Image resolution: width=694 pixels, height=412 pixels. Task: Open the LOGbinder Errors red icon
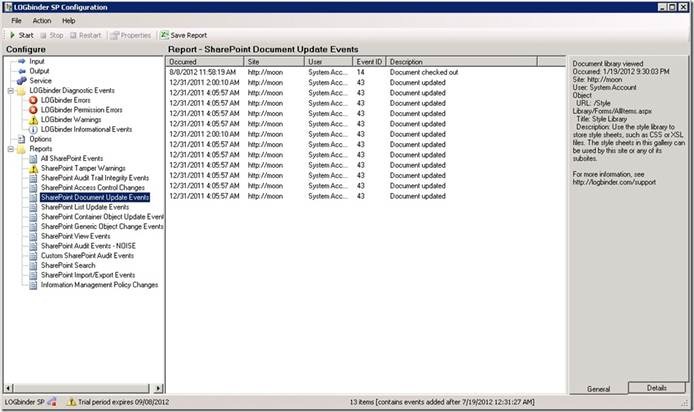[33, 100]
